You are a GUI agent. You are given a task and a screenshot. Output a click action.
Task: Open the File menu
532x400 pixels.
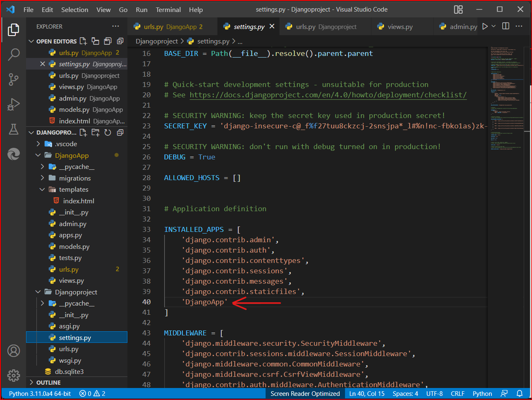[29, 10]
